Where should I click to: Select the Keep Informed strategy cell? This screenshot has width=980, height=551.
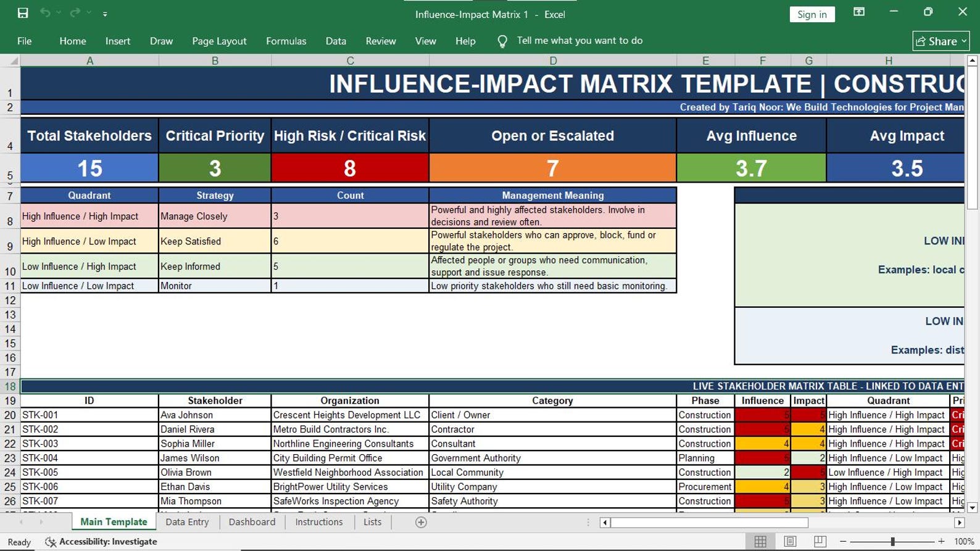pos(215,267)
